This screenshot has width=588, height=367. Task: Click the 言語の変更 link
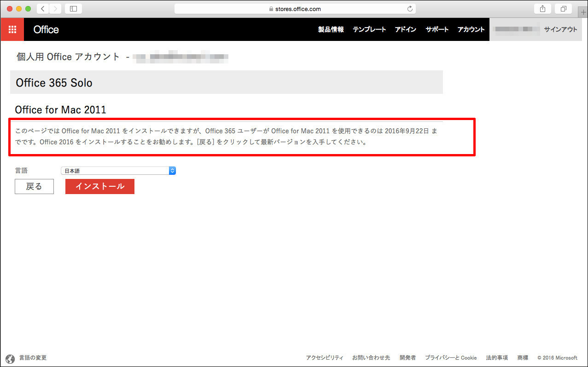click(x=33, y=358)
